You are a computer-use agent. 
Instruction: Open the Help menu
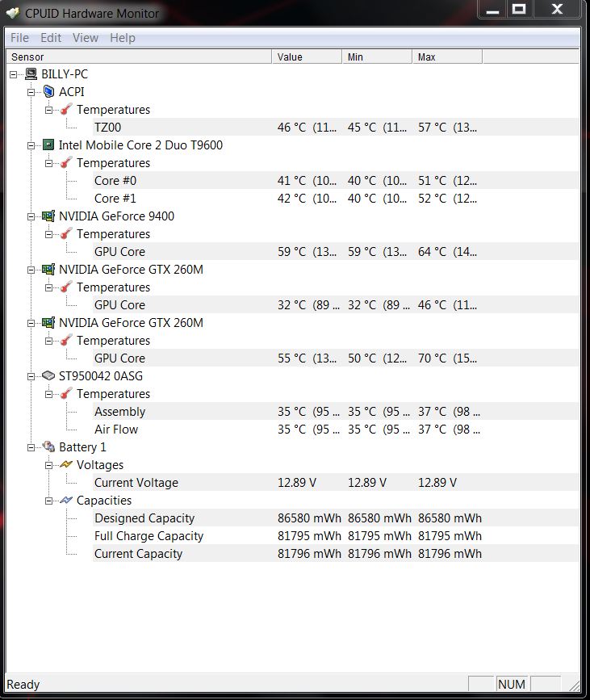[x=123, y=38]
